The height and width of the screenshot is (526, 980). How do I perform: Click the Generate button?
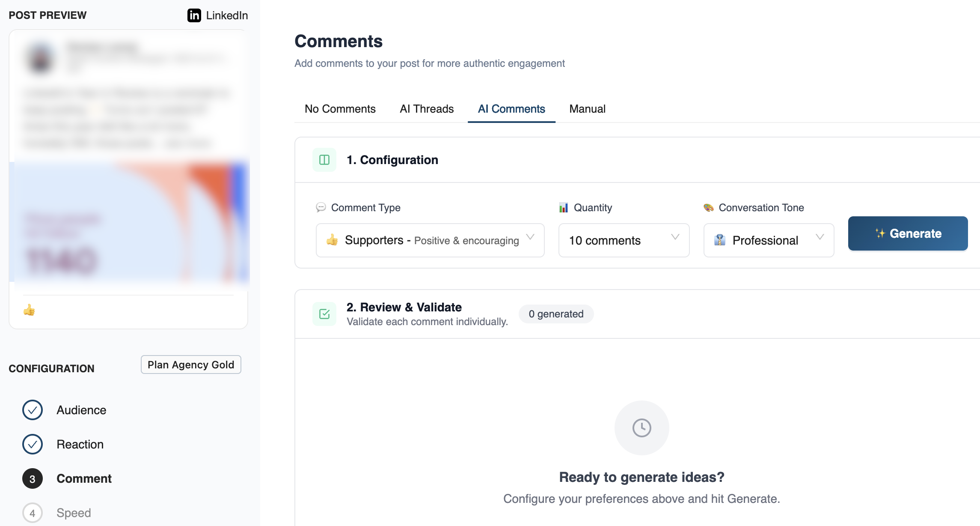click(x=908, y=233)
